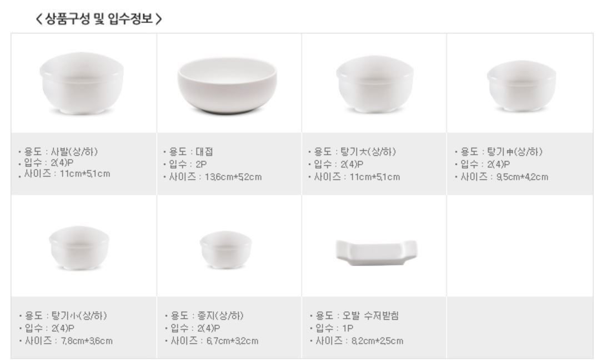Viewport: 602px width, 364px height.
Task: Click the 수저받침 spoon rest image
Action: (x=377, y=251)
